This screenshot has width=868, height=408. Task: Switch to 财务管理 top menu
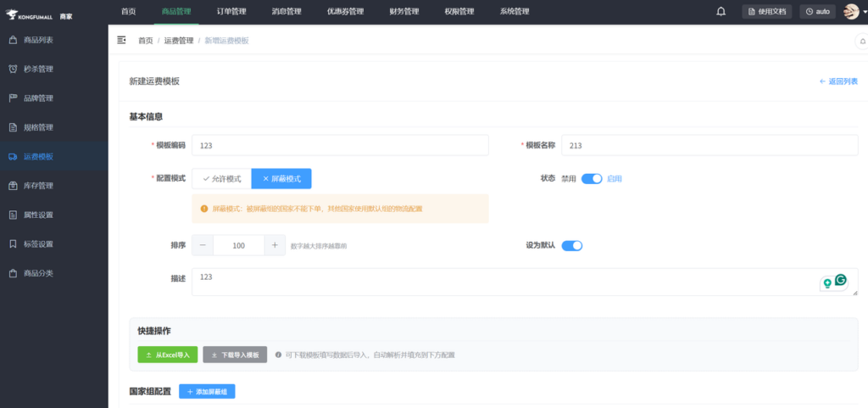click(403, 12)
